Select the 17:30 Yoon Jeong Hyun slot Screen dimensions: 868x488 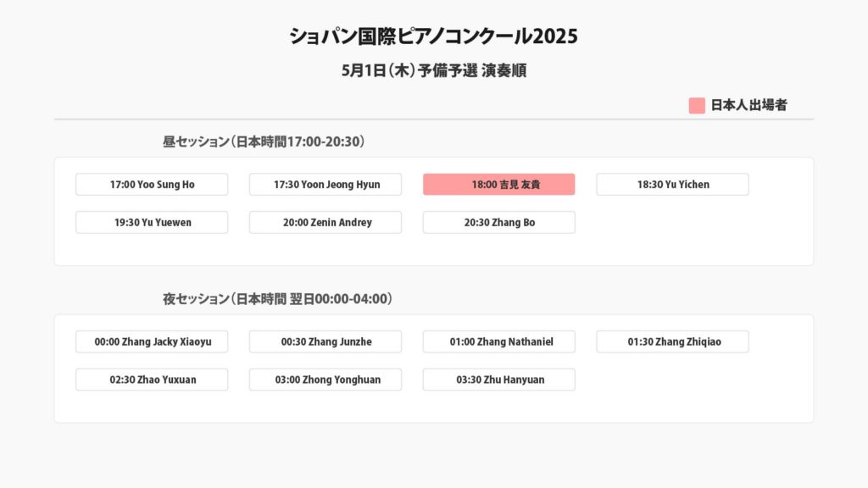point(325,185)
